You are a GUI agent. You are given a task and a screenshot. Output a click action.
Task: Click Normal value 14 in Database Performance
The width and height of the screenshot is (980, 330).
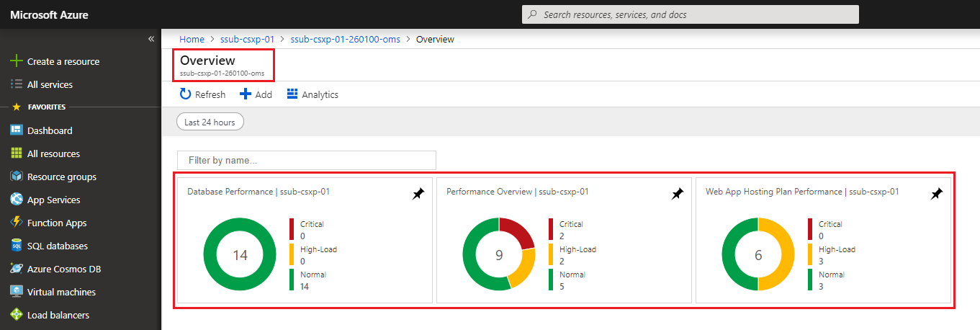click(305, 287)
